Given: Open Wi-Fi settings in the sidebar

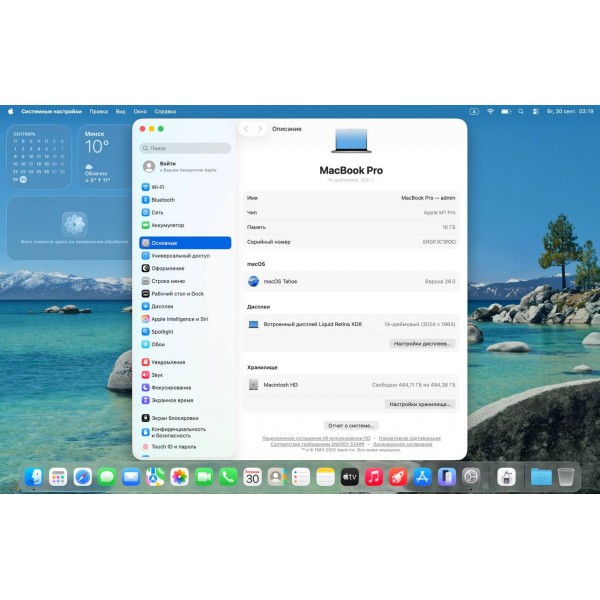Looking at the screenshot, I should coord(158,187).
